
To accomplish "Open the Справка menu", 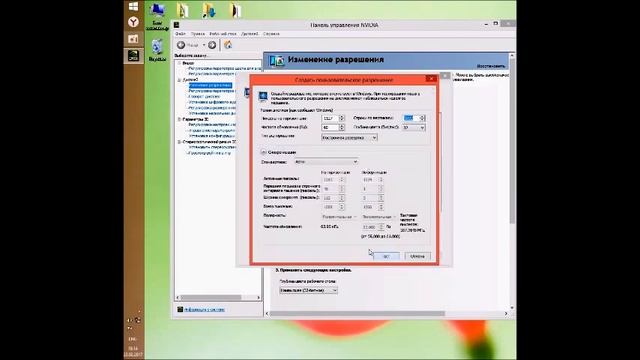I will (x=271, y=34).
